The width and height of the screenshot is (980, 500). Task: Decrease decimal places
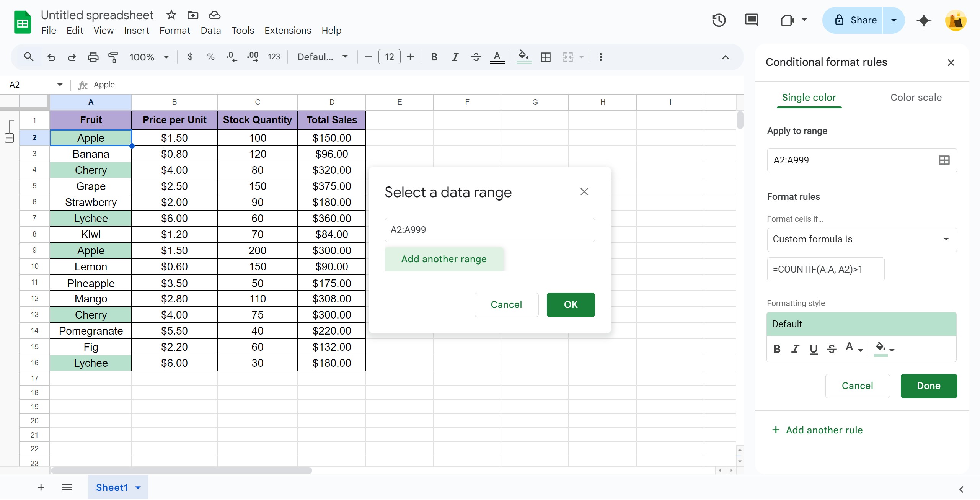tap(232, 57)
